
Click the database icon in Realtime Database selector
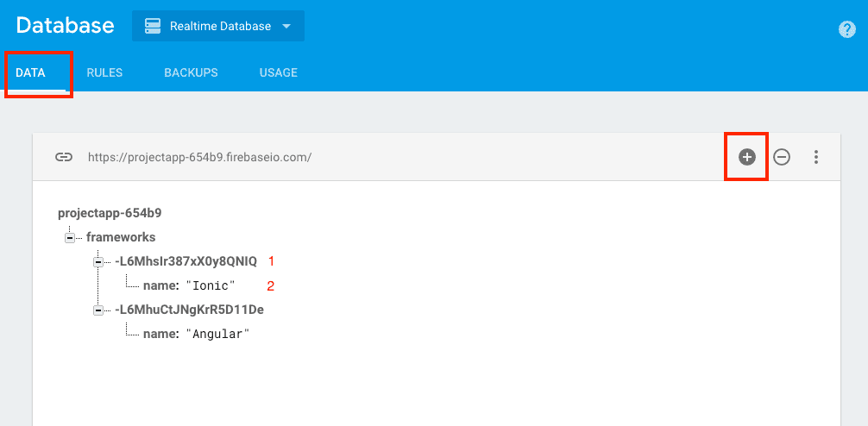tap(153, 26)
